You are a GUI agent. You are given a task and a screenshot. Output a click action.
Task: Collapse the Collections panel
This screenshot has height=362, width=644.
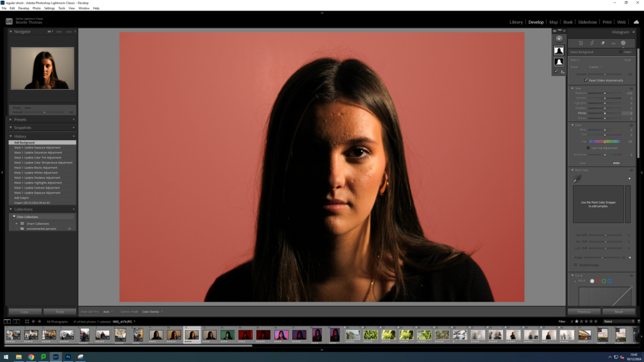point(11,209)
